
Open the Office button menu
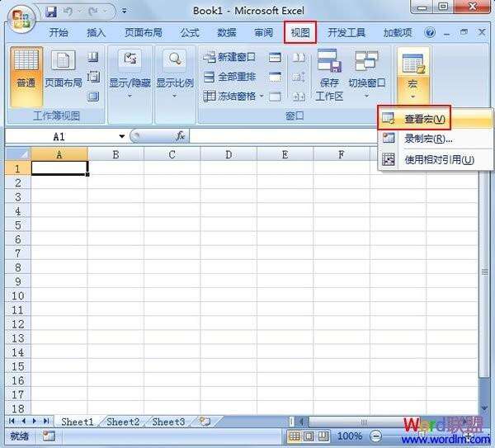click(21, 17)
